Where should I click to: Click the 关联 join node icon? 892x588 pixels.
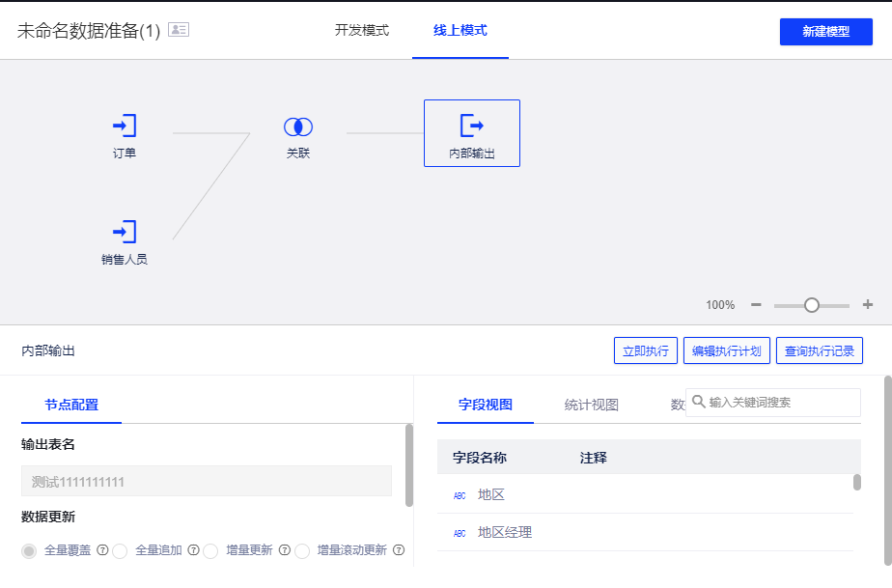tap(298, 126)
